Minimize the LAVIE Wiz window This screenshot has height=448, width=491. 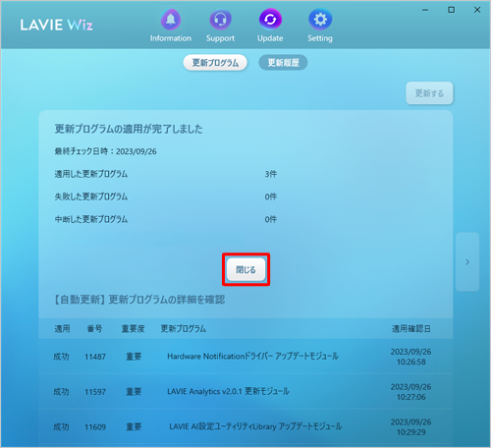(425, 10)
